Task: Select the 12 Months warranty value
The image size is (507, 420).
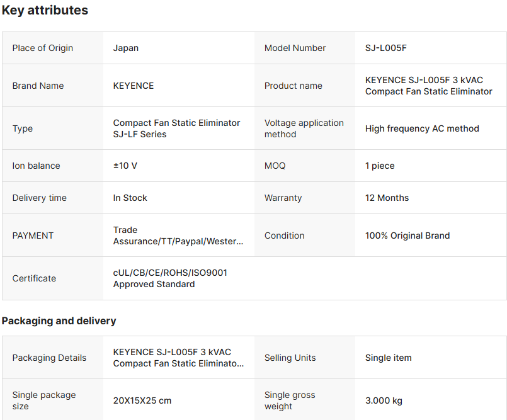Action: tap(387, 198)
